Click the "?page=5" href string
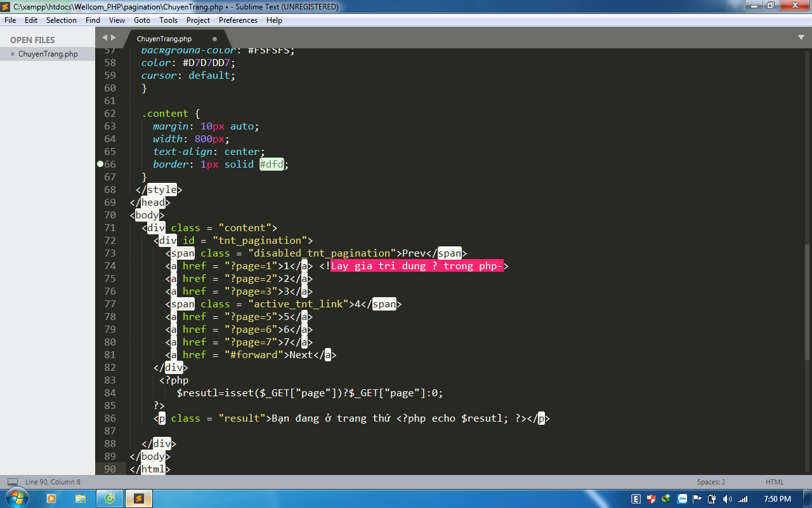Screen dimensions: 812x508 254,317
